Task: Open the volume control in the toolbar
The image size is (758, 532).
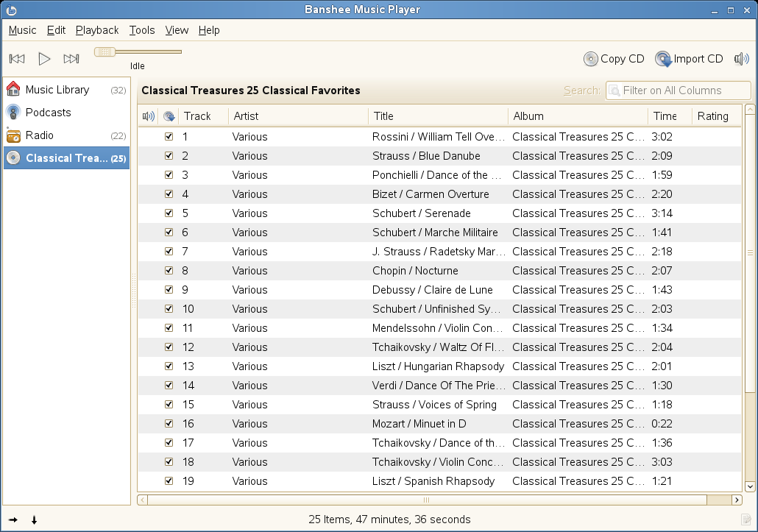Action: [x=742, y=59]
